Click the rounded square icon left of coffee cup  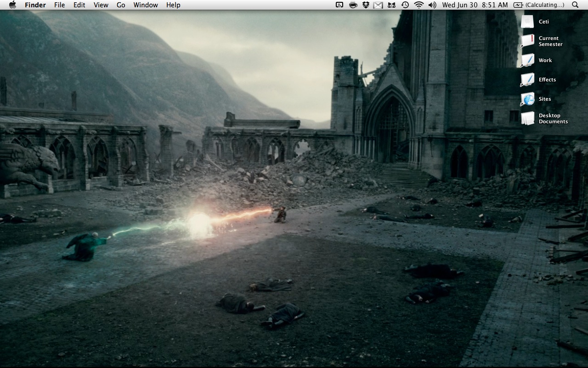click(x=339, y=5)
